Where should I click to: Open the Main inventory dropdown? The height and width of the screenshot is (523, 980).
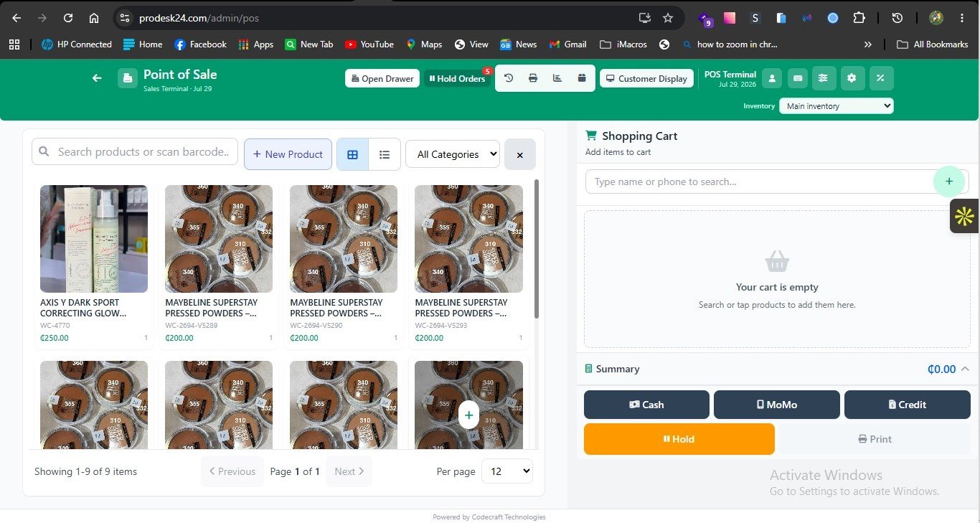(x=836, y=106)
